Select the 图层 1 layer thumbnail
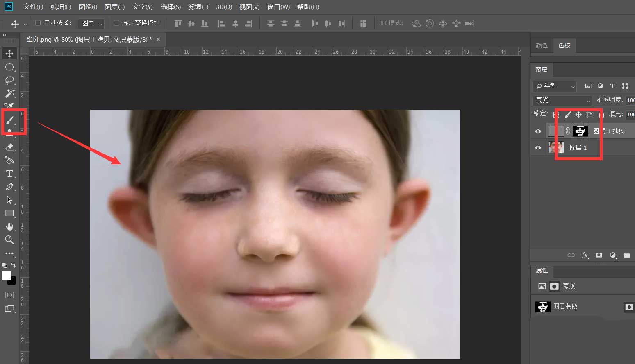 pos(556,147)
